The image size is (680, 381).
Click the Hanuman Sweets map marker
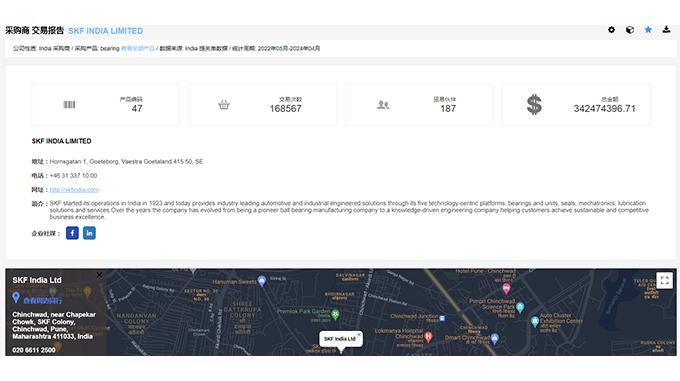(x=262, y=281)
